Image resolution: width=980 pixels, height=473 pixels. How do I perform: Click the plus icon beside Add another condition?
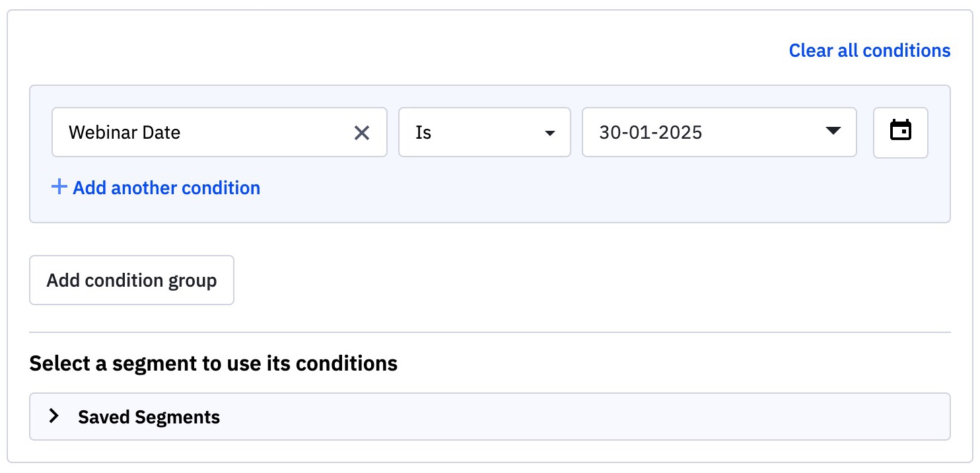(59, 188)
